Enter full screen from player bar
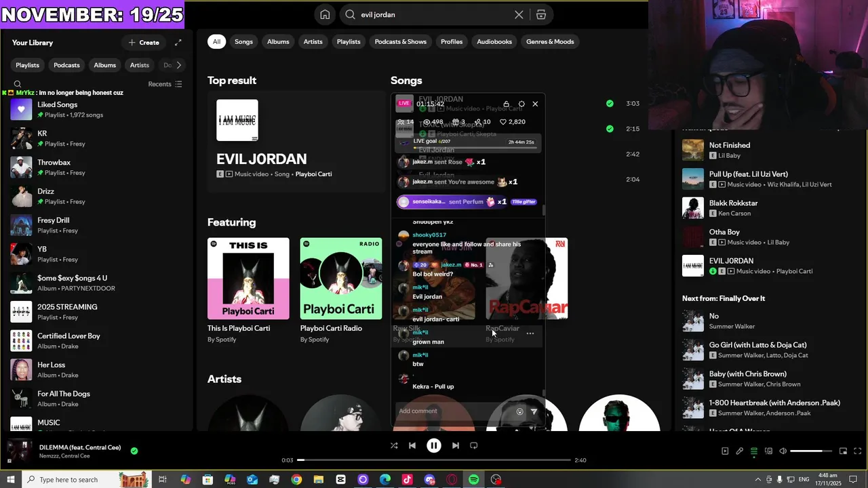Viewport: 868px width, 488px height. point(858,451)
